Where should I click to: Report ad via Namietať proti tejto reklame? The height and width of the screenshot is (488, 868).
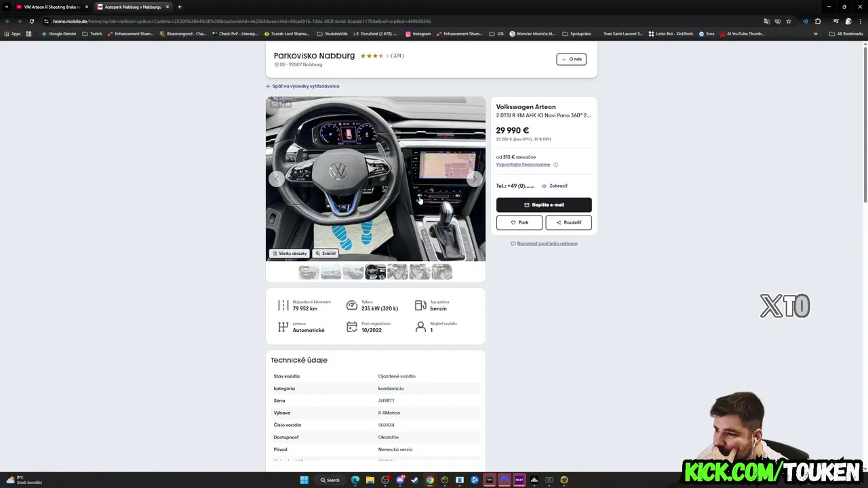point(544,243)
